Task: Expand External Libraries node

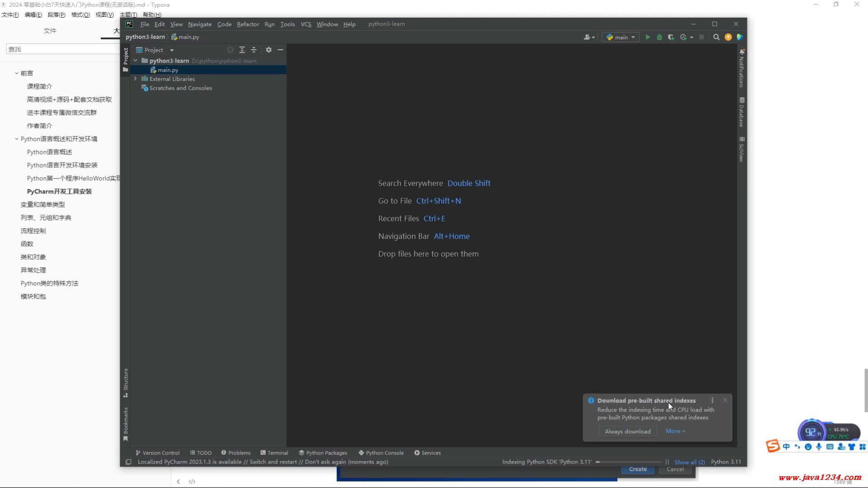Action: point(135,79)
